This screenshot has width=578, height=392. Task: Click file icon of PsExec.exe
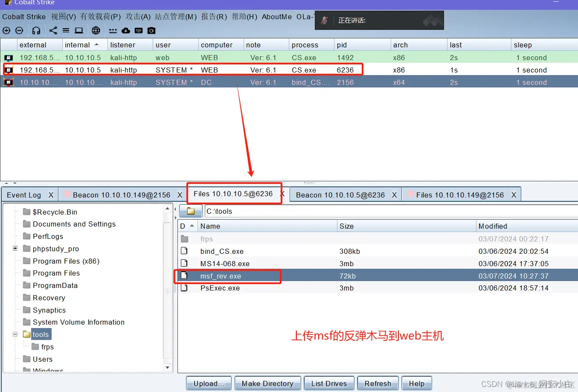click(184, 288)
